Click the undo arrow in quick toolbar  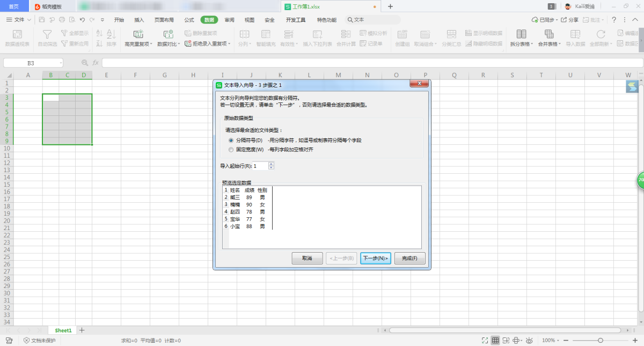coord(82,20)
